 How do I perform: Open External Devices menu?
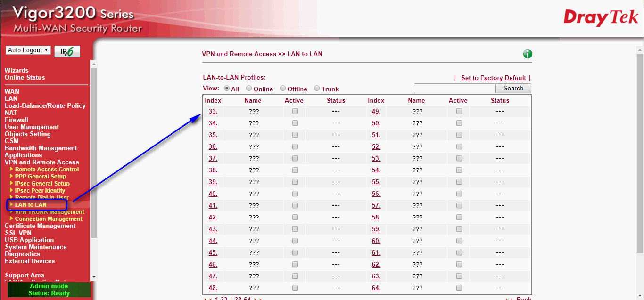point(30,261)
